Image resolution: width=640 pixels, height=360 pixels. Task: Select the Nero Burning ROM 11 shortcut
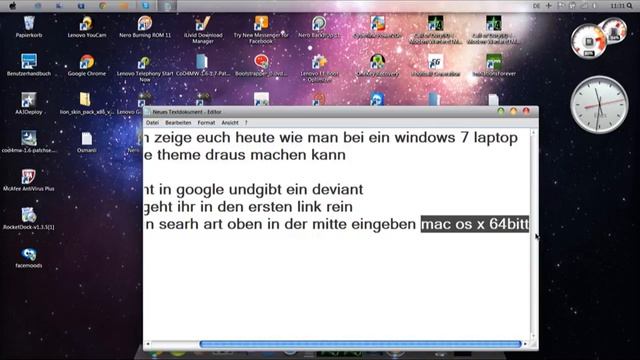[145, 27]
